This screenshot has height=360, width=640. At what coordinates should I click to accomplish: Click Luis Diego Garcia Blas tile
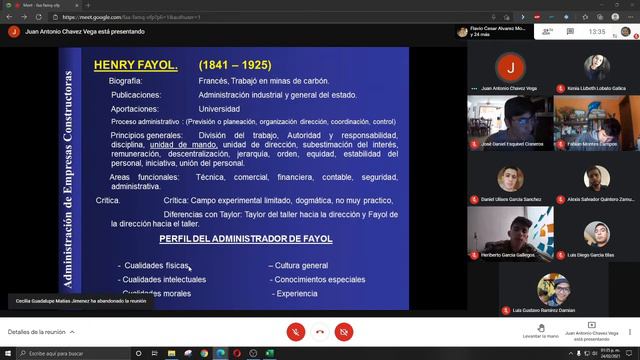pyautogui.click(x=597, y=234)
